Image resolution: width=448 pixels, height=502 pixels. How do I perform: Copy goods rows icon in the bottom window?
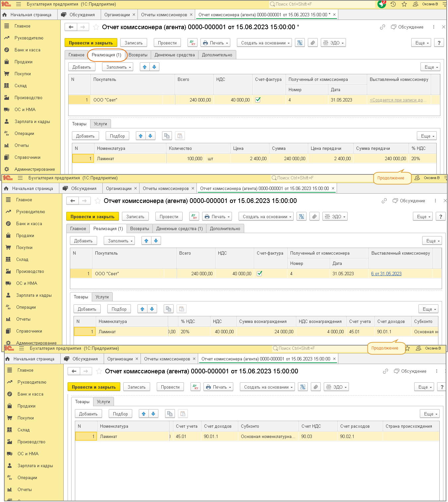tap(170, 414)
